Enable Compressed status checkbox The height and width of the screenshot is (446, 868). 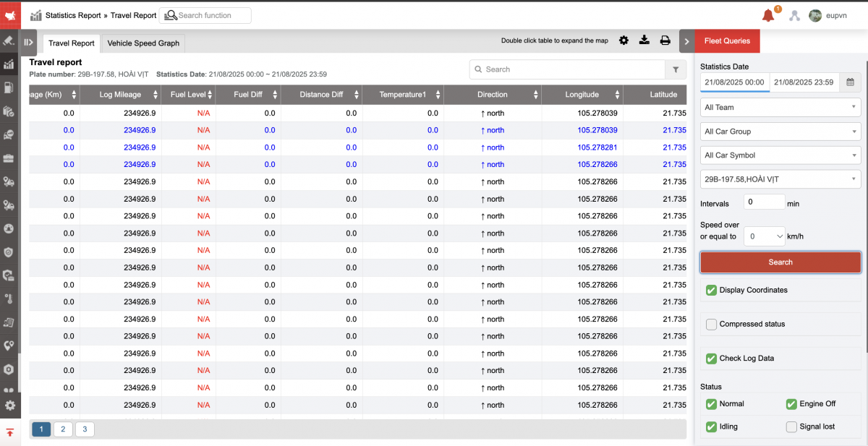(x=711, y=324)
